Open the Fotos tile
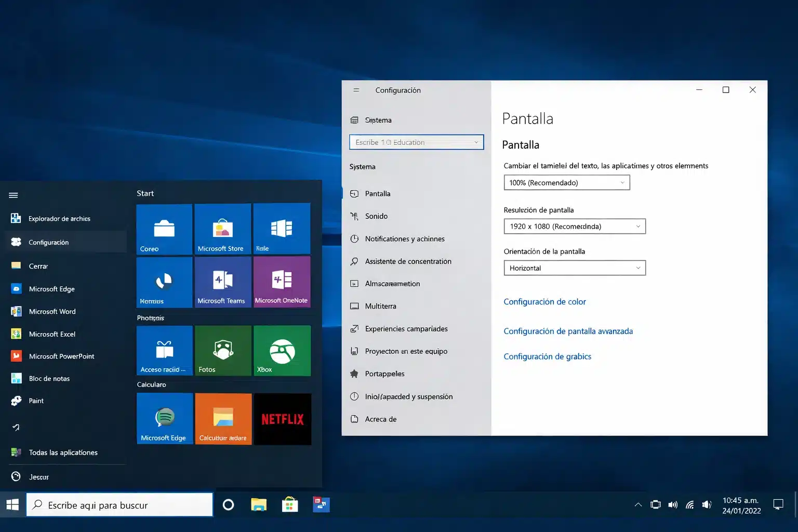 (x=223, y=350)
